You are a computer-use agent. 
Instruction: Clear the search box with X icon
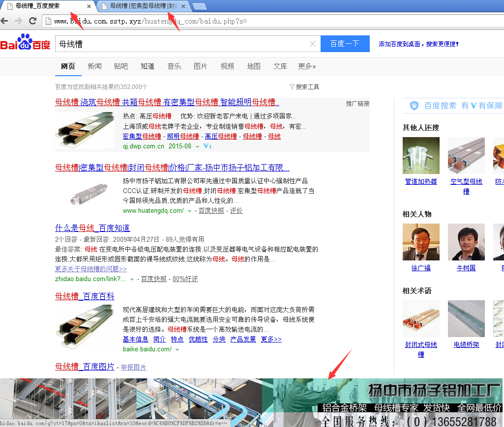tap(312, 44)
